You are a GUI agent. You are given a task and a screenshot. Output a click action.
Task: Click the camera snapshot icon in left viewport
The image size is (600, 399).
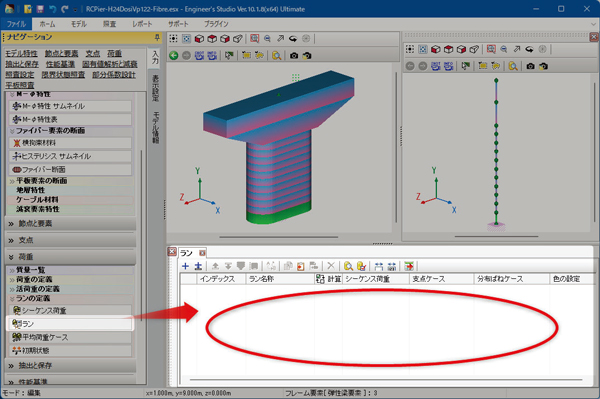294,56
